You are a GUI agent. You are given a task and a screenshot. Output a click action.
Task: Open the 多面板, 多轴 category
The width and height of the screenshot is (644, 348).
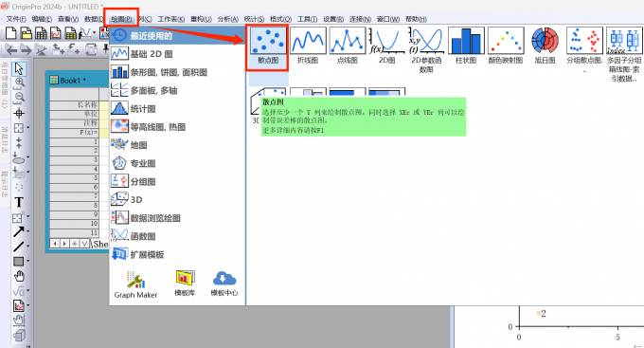pyautogui.click(x=177, y=90)
